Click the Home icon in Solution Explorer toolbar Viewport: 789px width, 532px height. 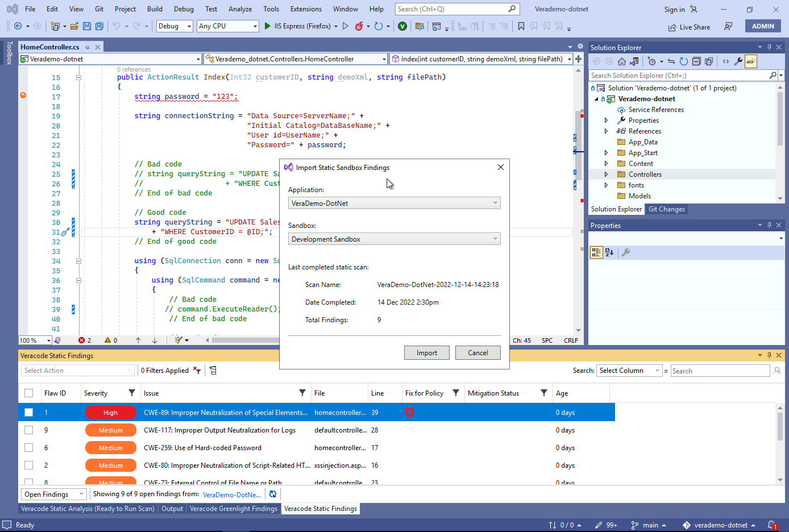click(x=622, y=61)
